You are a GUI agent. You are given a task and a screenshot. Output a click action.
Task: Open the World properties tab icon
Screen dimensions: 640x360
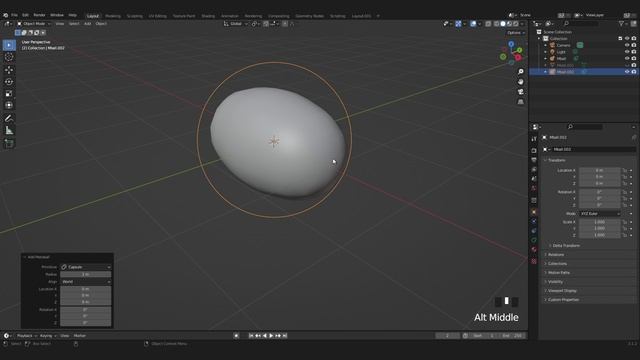pos(534,189)
